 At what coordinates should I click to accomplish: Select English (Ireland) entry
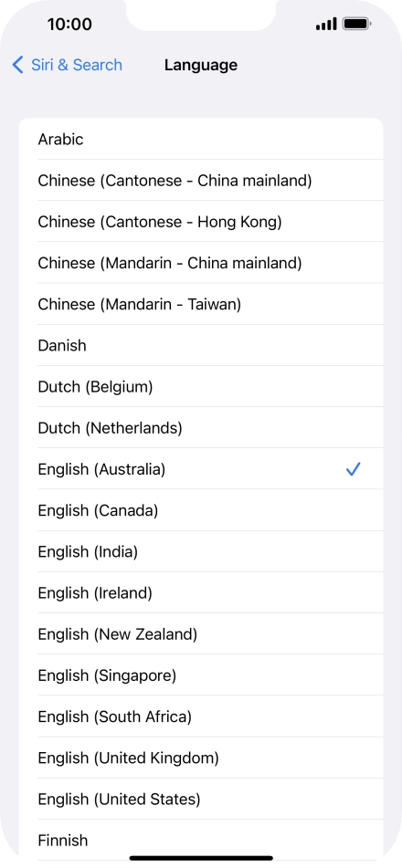201,593
